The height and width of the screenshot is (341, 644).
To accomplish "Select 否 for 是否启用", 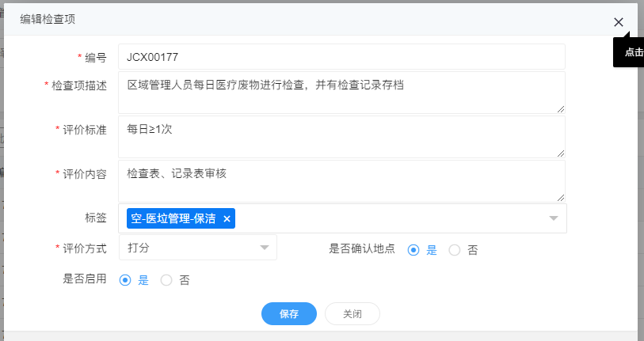I will (x=166, y=280).
